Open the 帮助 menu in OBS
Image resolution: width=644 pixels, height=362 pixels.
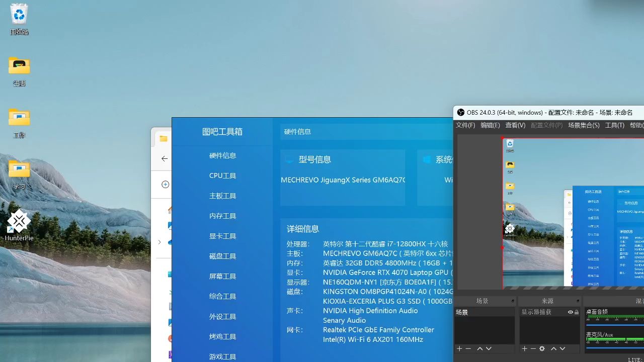[636, 125]
